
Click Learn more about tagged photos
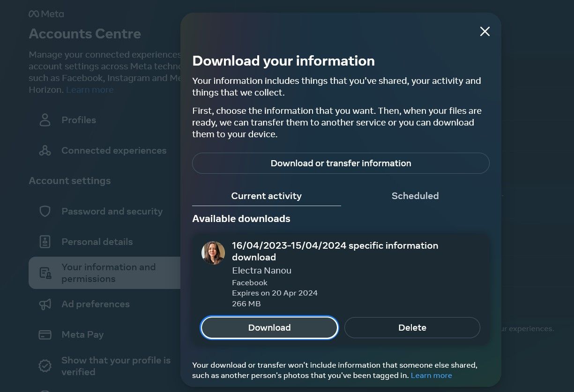pos(431,375)
